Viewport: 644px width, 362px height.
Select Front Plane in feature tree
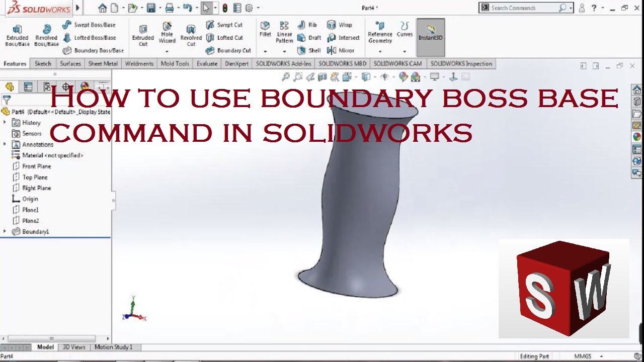pos(31,166)
